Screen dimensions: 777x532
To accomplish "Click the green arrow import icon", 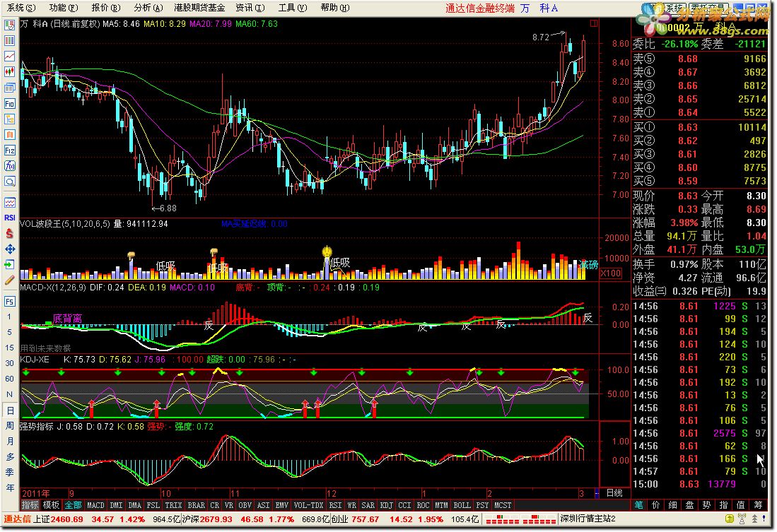I will 9,264.
